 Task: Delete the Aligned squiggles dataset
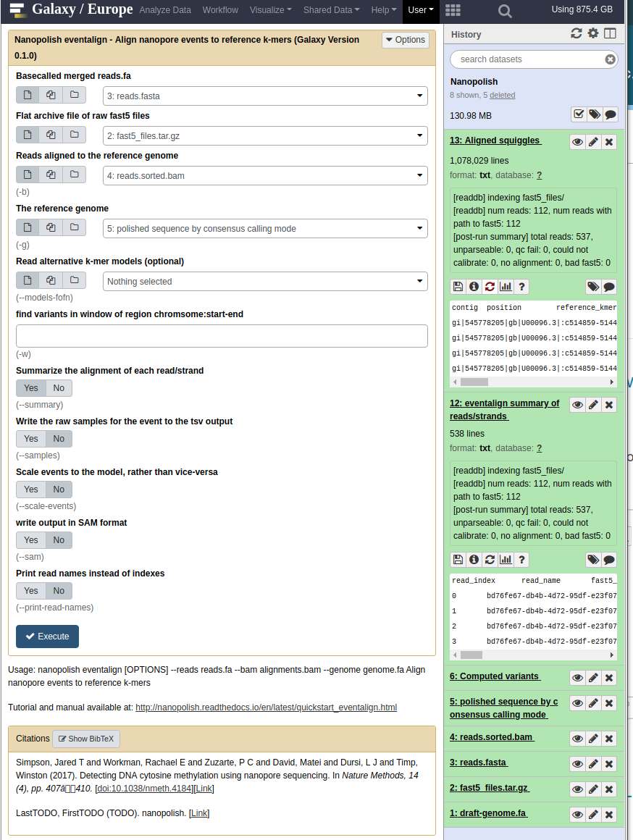click(x=609, y=142)
